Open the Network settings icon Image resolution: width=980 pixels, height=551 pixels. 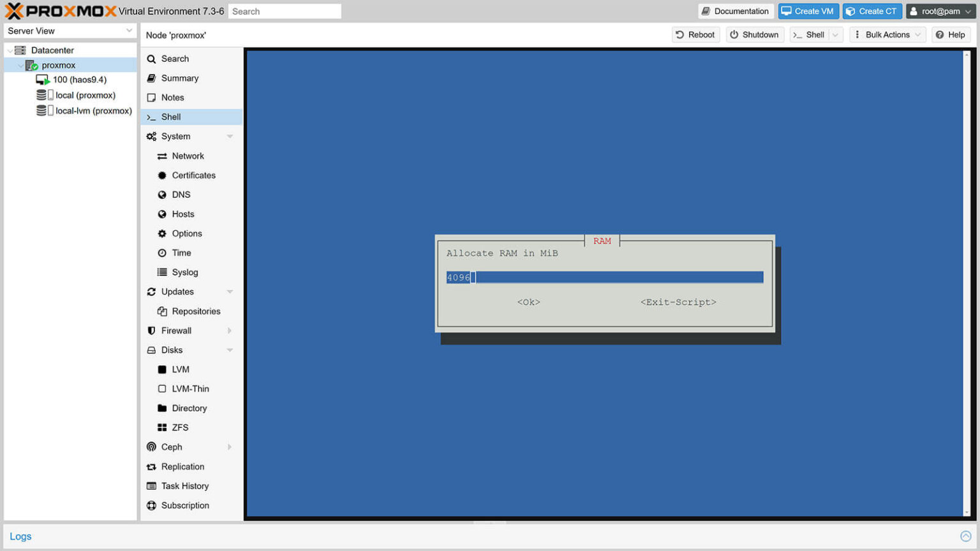[161, 156]
